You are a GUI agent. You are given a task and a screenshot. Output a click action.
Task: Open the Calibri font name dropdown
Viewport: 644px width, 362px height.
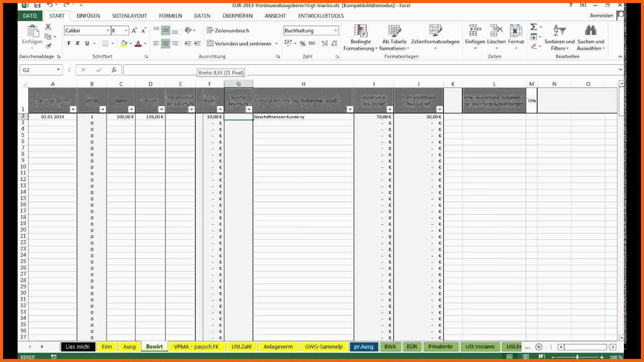(x=107, y=31)
